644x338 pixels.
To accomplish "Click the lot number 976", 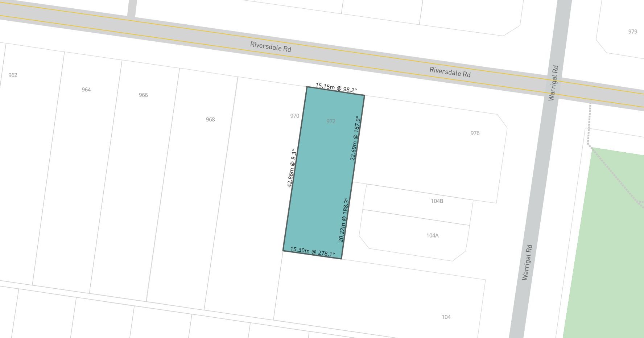I will pyautogui.click(x=475, y=133).
